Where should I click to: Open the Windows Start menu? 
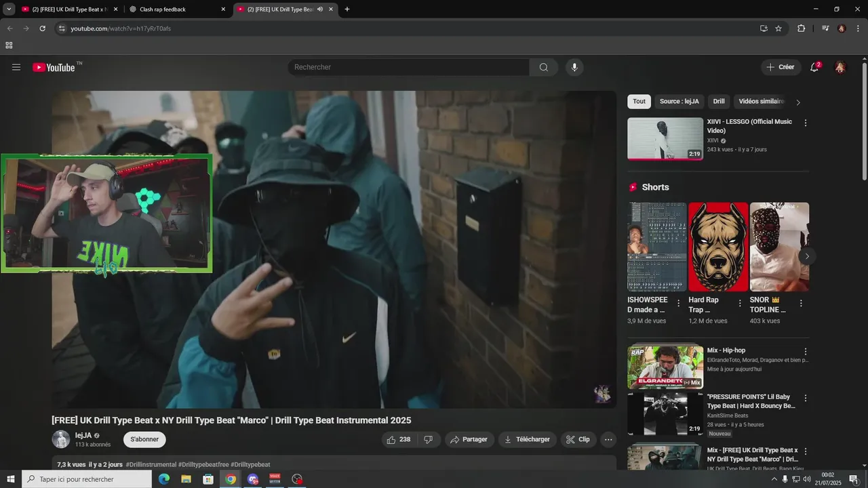(x=10, y=479)
